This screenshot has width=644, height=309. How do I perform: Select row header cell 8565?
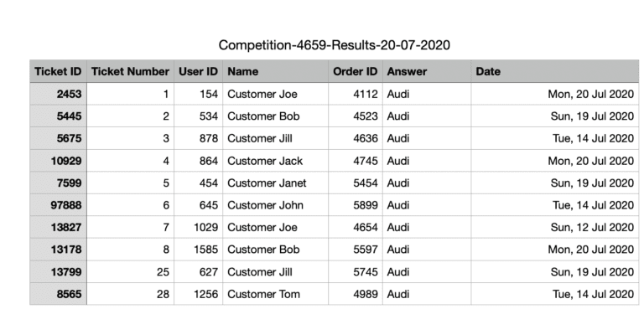pos(58,294)
